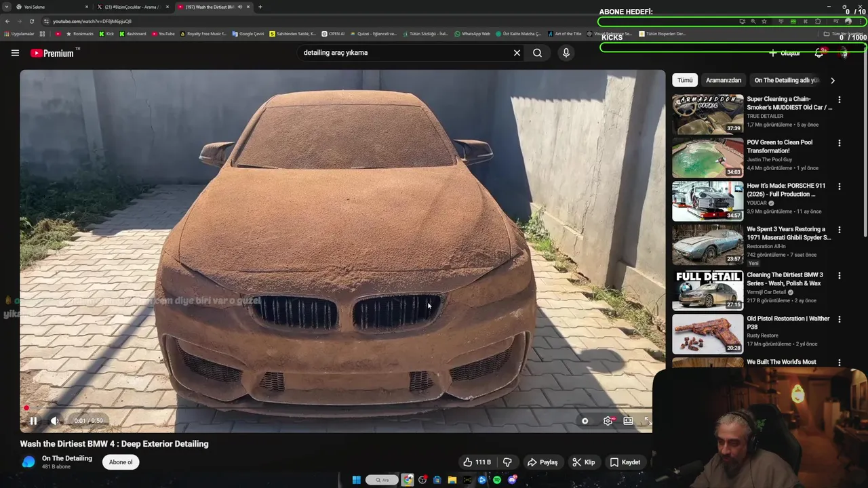The width and height of the screenshot is (868, 488).
Task: Open Cleaning The Dirtiest BMW 3 title
Action: [785, 279]
